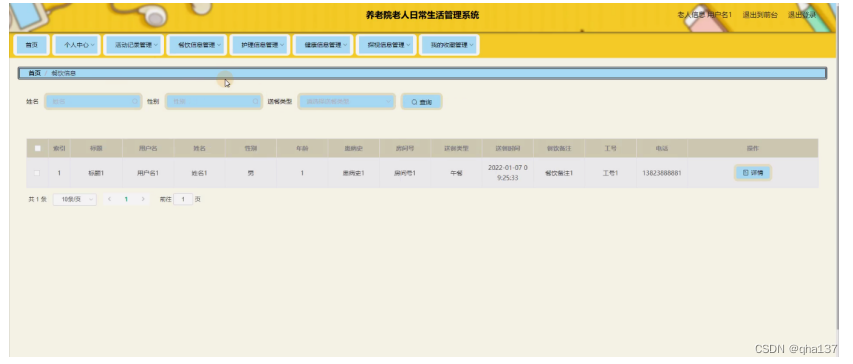This screenshot has width=853, height=364.
Task: Click 首页 in the breadcrumb
Action: 34,73
